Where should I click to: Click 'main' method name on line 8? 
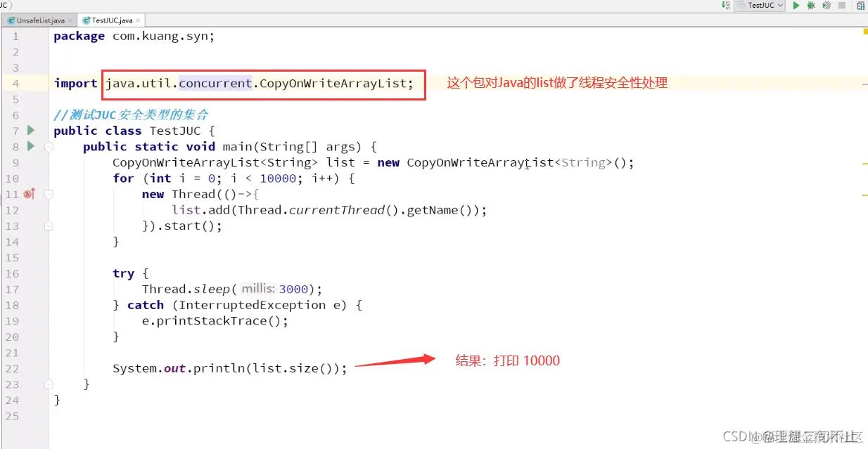pyautogui.click(x=237, y=146)
